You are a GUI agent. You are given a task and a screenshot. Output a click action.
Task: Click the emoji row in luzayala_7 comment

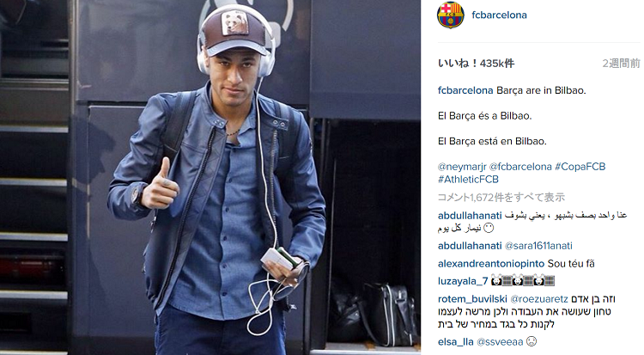[x=523, y=281]
